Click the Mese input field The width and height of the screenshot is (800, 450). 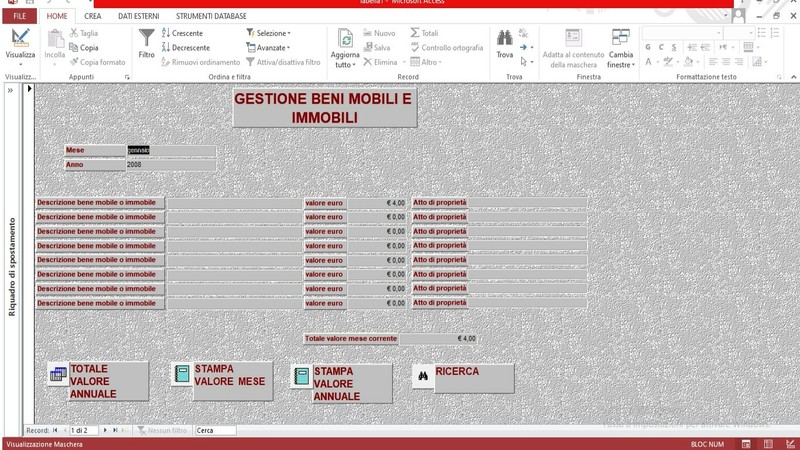coord(171,151)
